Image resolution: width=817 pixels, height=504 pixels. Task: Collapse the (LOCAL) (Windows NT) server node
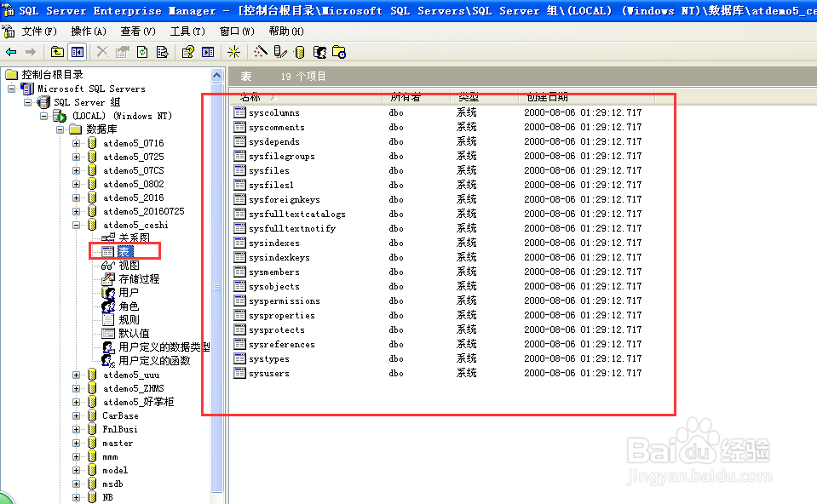44,116
